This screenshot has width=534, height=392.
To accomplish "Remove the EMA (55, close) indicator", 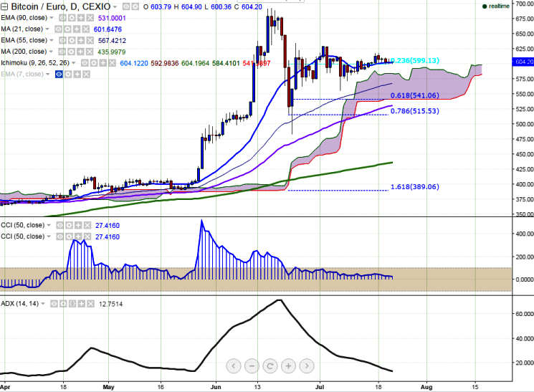I will pyautogui.click(x=90, y=41).
